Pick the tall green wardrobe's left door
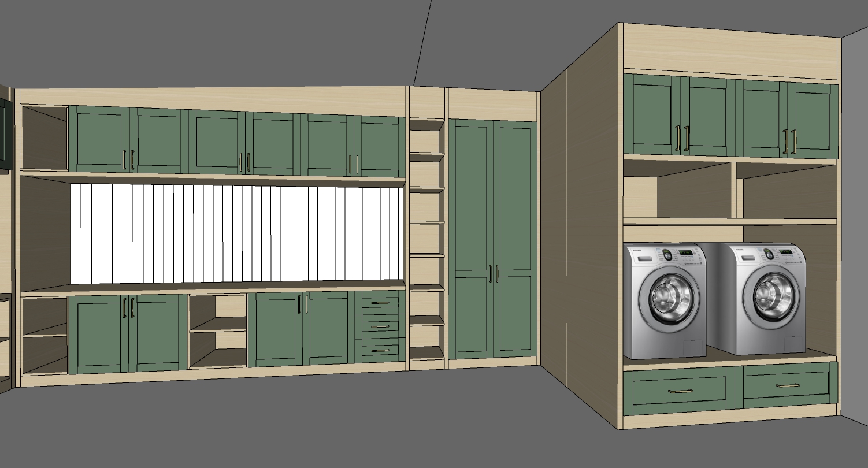 pyautogui.click(x=470, y=240)
